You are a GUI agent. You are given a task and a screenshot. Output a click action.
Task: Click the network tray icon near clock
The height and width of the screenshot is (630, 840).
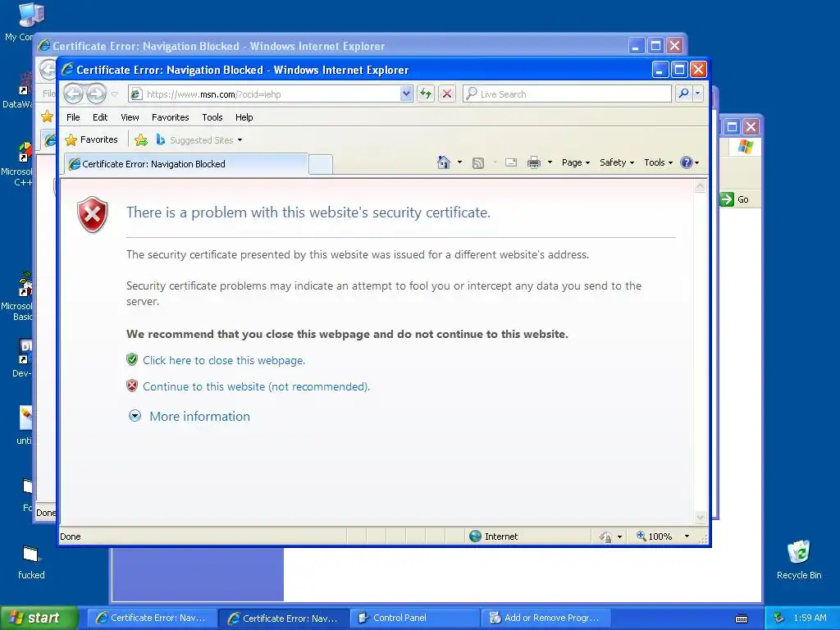pyautogui.click(x=779, y=618)
